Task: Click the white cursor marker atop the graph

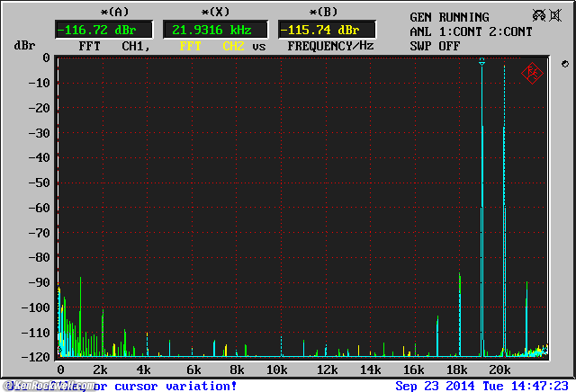Action: 482,61
